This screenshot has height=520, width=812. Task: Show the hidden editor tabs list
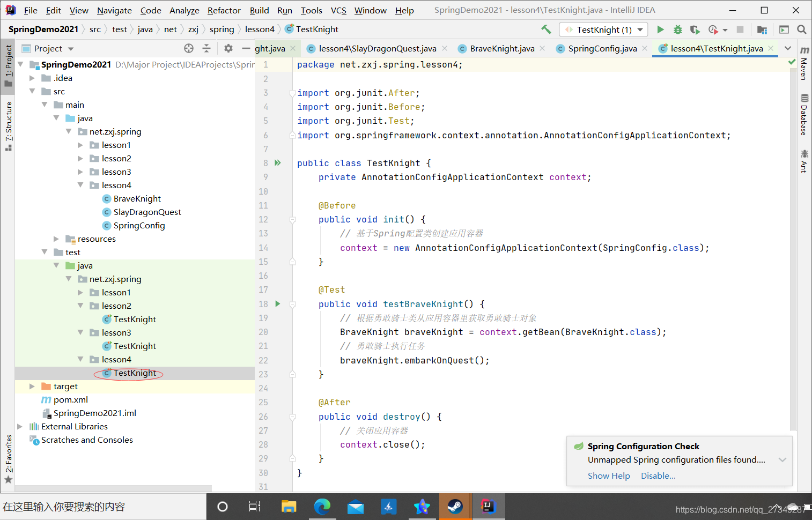click(x=788, y=48)
